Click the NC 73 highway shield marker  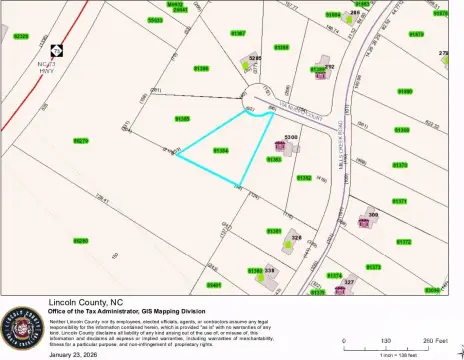coord(57,51)
